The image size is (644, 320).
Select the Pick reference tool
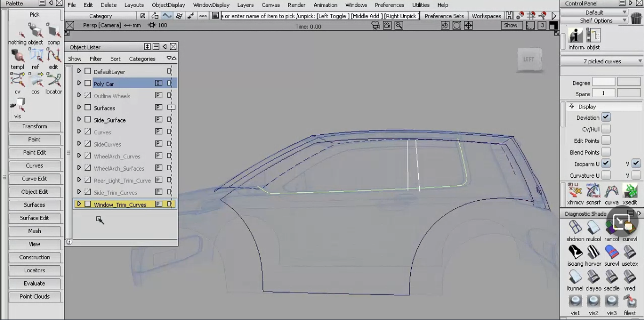pos(35,59)
